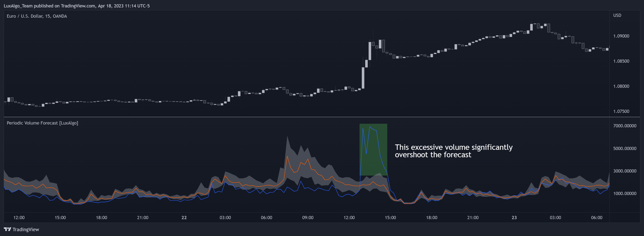Click the date 23 time label
The image size is (644, 236).
click(x=514, y=218)
